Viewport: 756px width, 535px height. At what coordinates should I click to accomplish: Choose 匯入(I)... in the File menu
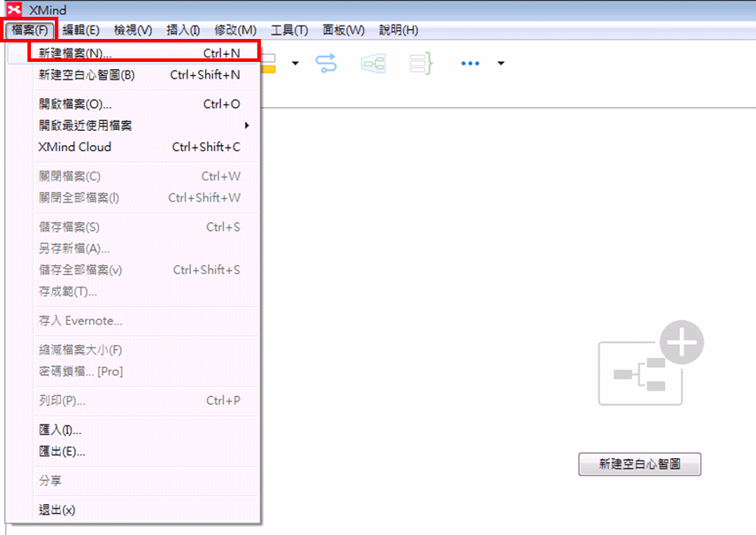point(60,431)
